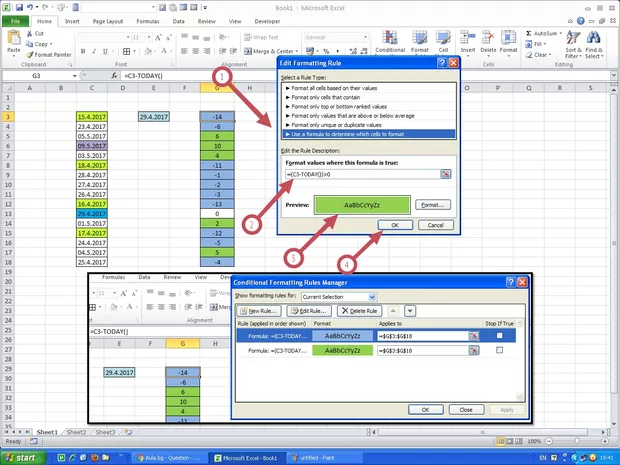Click the Format... button in the dialog
Viewport: 620px width, 465px height.
pyautogui.click(x=433, y=205)
